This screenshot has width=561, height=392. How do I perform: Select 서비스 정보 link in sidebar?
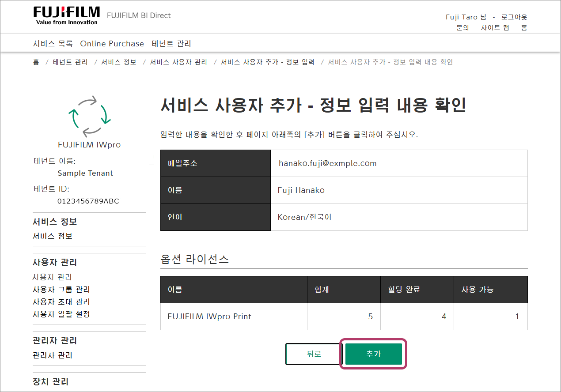53,236
